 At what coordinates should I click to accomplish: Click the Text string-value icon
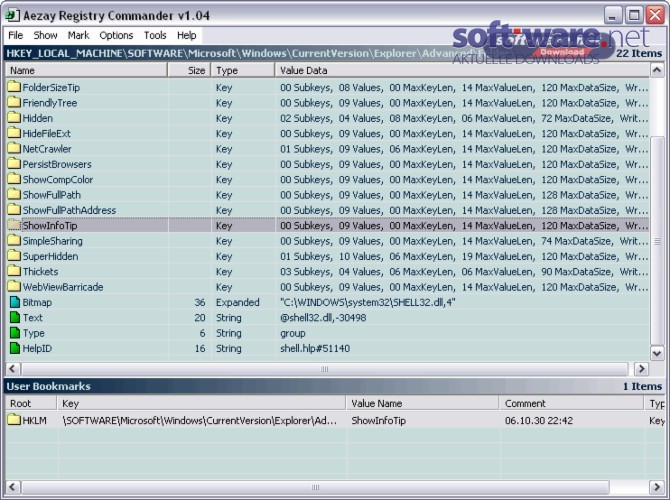[x=15, y=318]
